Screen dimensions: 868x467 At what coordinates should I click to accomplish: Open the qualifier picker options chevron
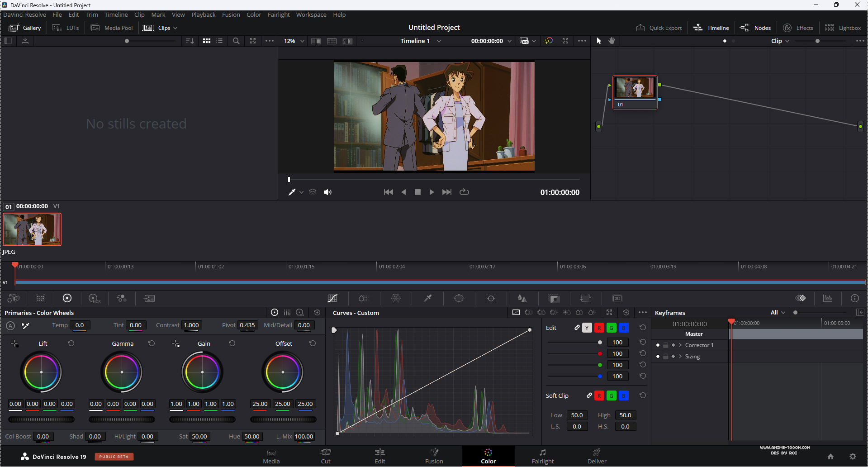(302, 192)
